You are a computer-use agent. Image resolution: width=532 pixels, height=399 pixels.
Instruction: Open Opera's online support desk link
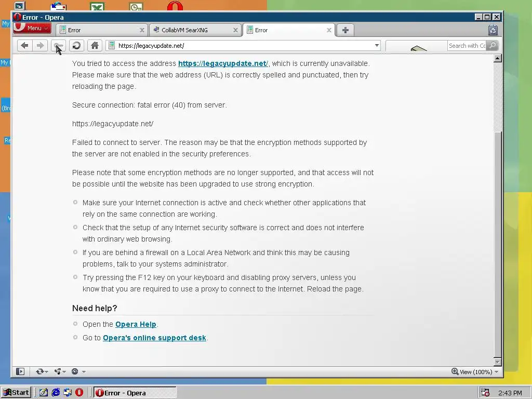(154, 338)
